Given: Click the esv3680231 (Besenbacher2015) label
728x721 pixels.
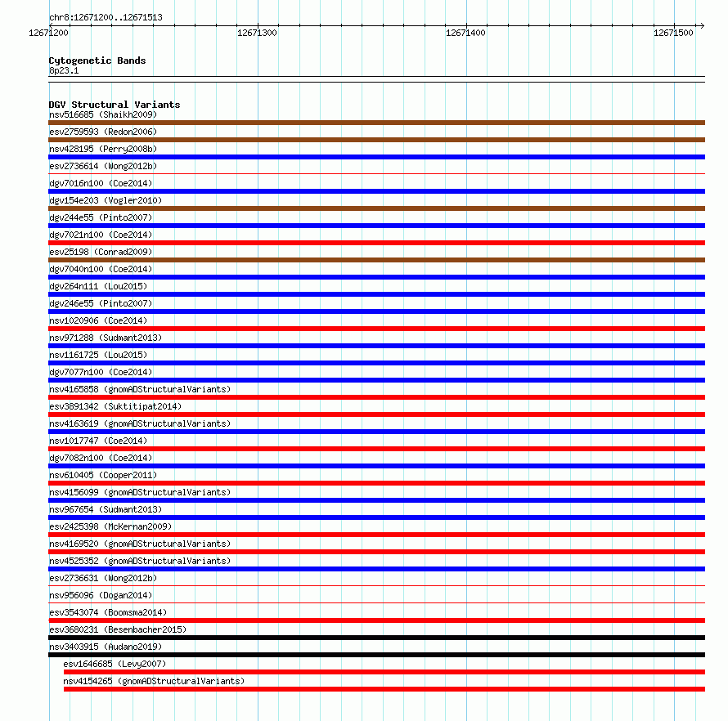Looking at the screenshot, I should (x=118, y=629).
